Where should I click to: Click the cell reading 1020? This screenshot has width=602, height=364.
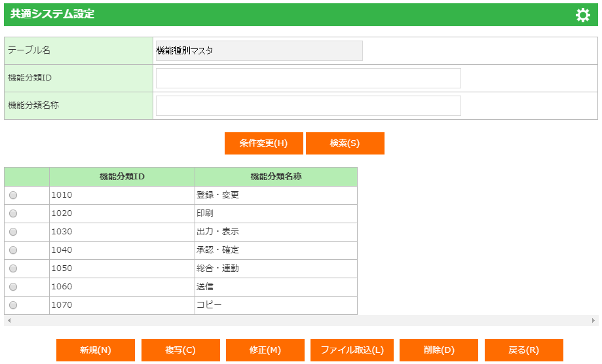(122, 213)
